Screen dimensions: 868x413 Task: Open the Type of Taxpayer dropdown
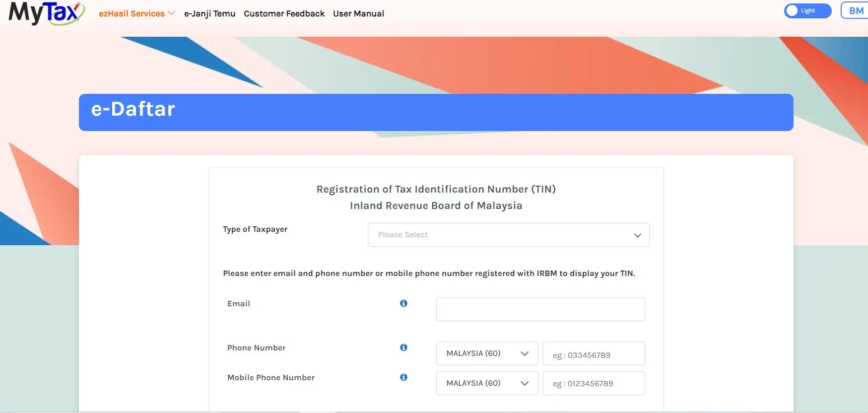click(508, 235)
